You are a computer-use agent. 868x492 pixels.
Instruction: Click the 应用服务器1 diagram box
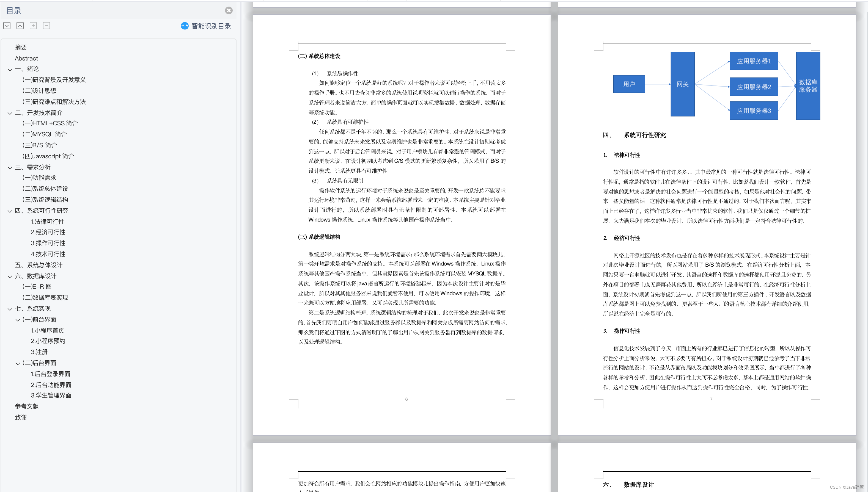754,61
